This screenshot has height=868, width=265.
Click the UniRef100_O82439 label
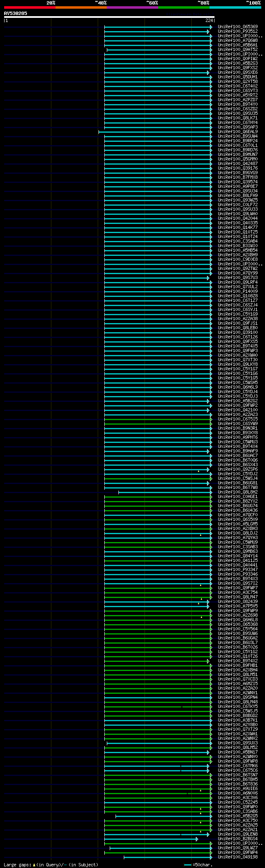(x=238, y=602)
